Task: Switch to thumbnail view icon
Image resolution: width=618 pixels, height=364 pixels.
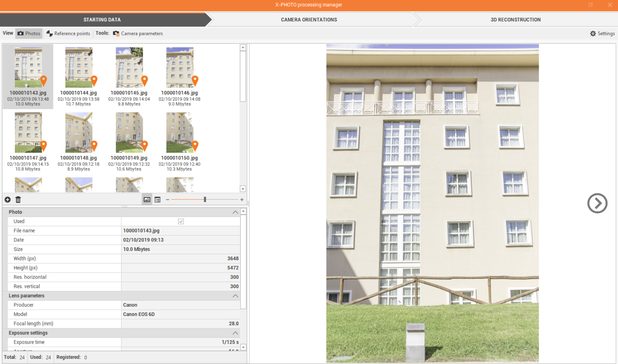Action: [147, 200]
